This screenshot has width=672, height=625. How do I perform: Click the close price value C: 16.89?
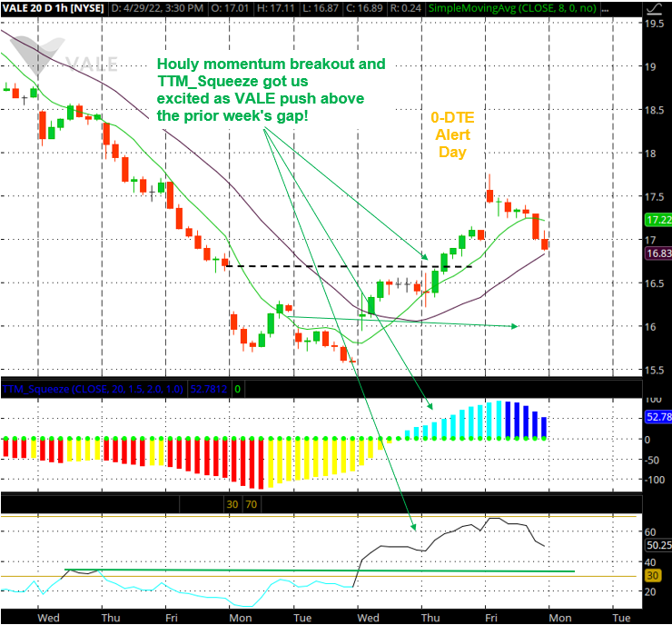pos(364,8)
